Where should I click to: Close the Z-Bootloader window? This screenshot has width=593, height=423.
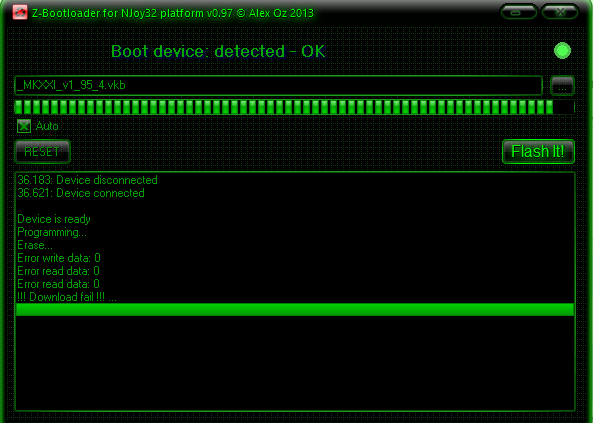[560, 12]
